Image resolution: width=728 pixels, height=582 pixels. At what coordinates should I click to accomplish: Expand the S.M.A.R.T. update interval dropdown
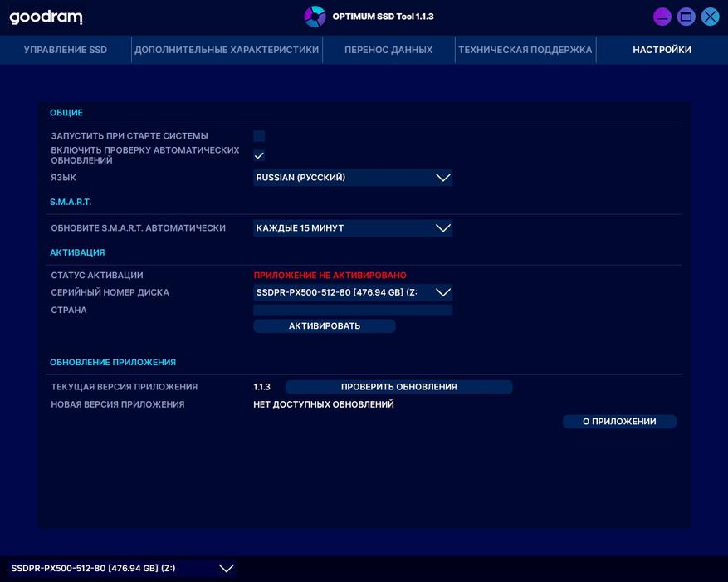click(x=353, y=228)
